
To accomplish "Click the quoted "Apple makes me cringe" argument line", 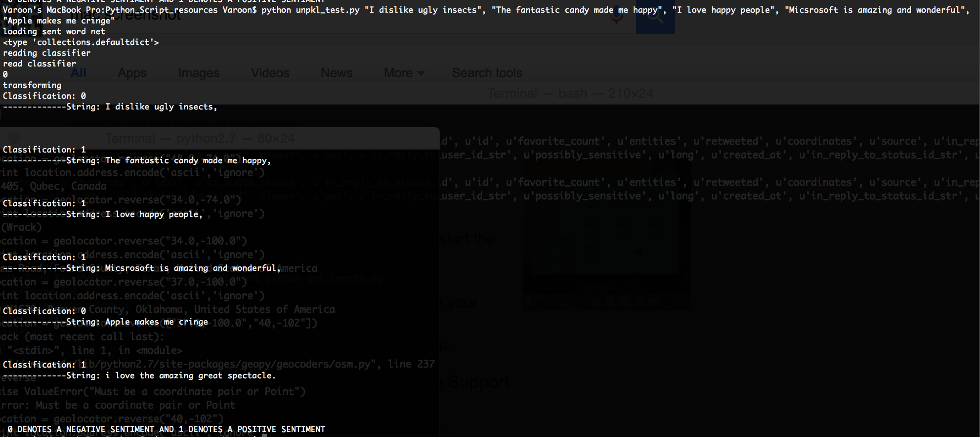I will click(59, 21).
